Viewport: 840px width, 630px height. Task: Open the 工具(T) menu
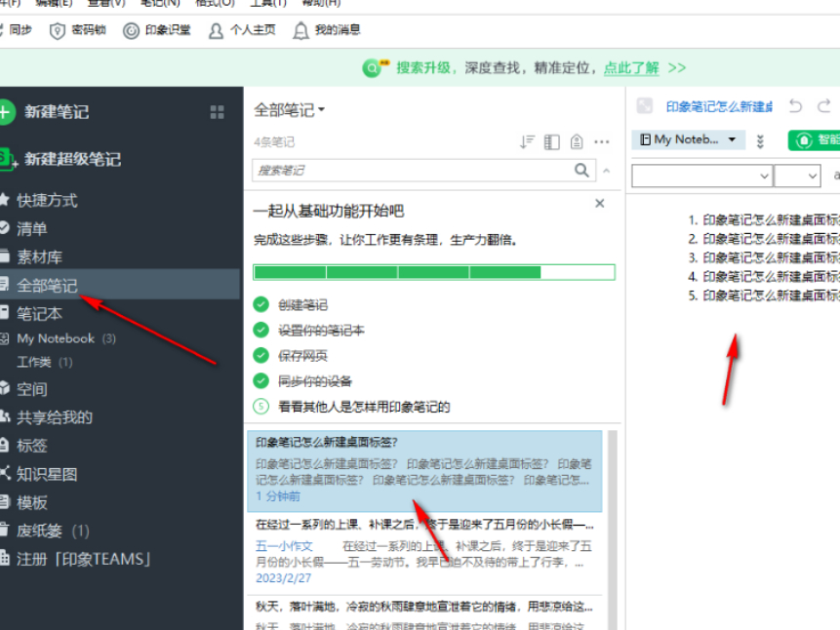[268, 3]
